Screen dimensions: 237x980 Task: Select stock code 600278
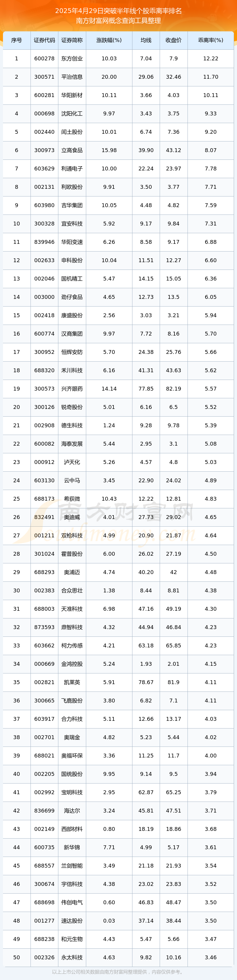(44, 59)
